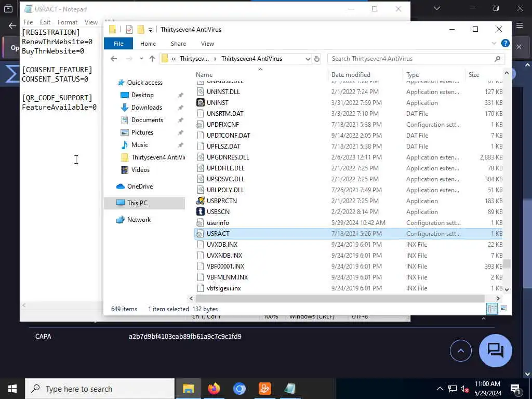The height and width of the screenshot is (399, 532).
Task: Click Up one level arrow in Explorer
Action: [x=152, y=59]
